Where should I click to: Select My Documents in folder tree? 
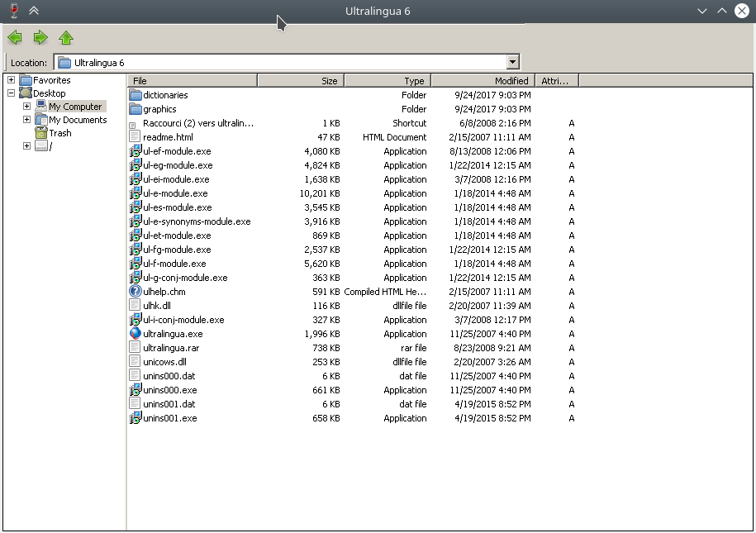click(x=78, y=120)
